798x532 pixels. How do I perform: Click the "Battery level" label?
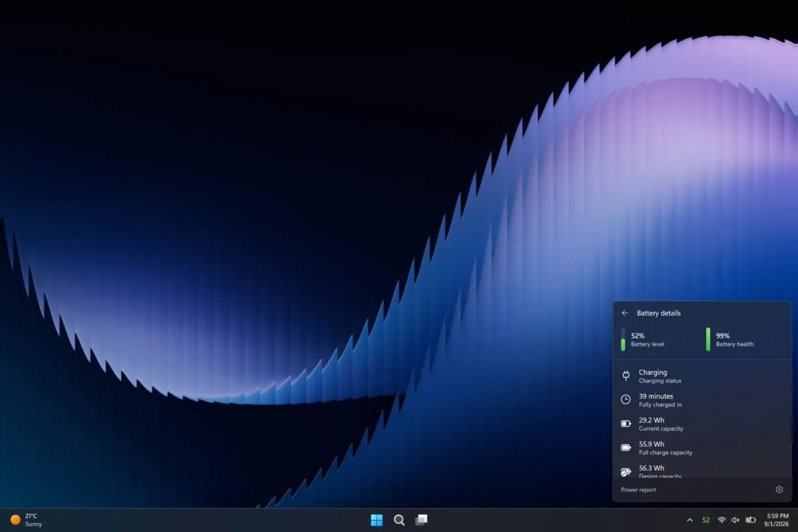tap(647, 344)
